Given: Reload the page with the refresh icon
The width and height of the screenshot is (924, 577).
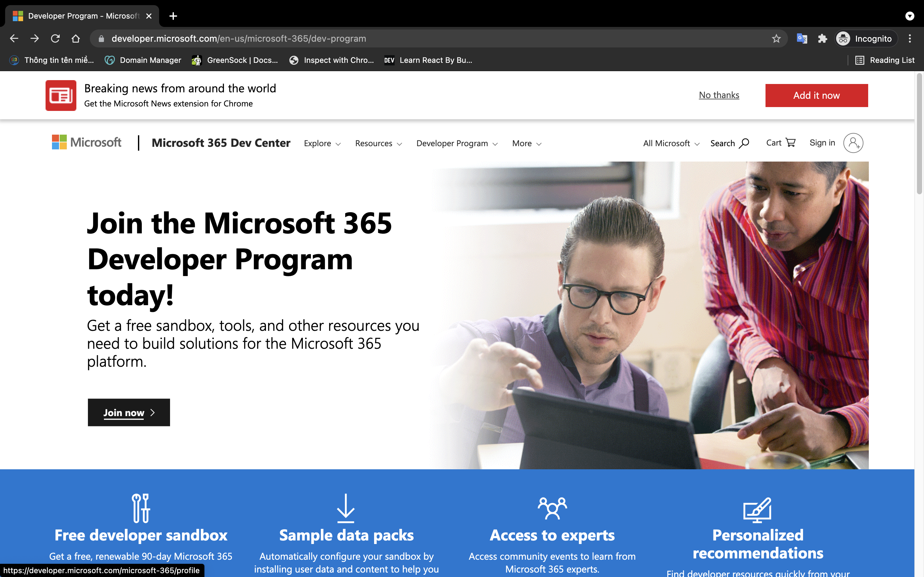Looking at the screenshot, I should [55, 38].
